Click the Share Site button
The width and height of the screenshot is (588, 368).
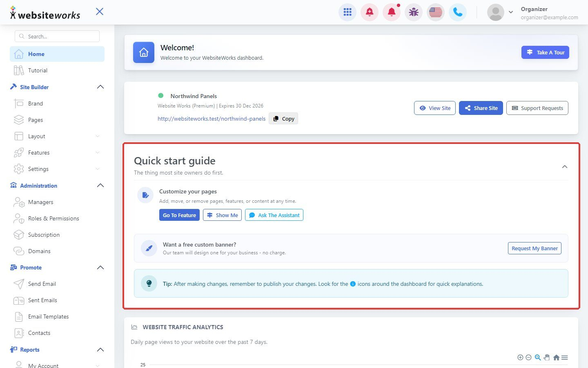(481, 108)
